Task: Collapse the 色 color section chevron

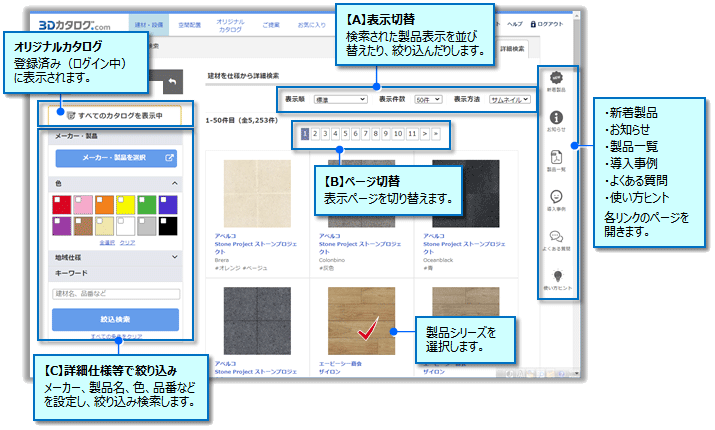Action: 175,183
